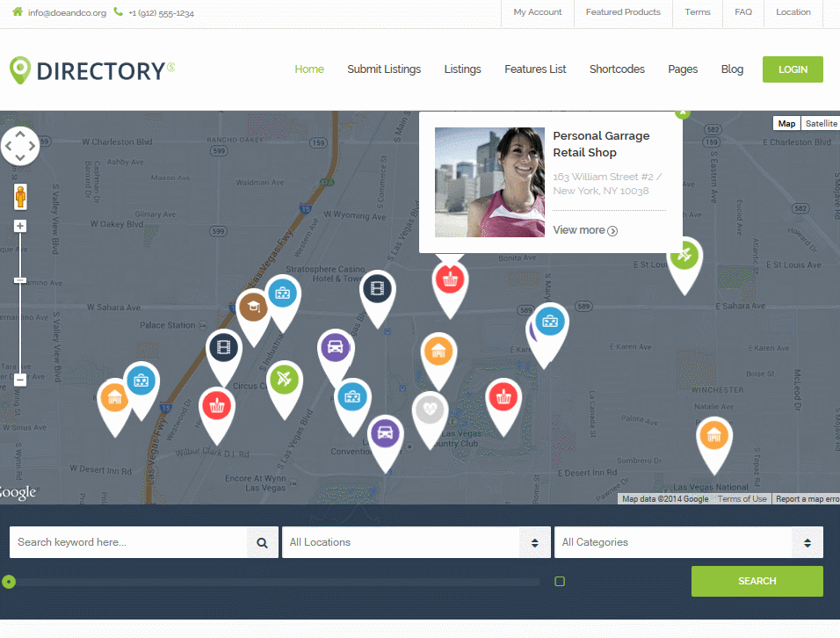The width and height of the screenshot is (840, 638).
Task: Click the green SEARCH button
Action: coord(757,581)
